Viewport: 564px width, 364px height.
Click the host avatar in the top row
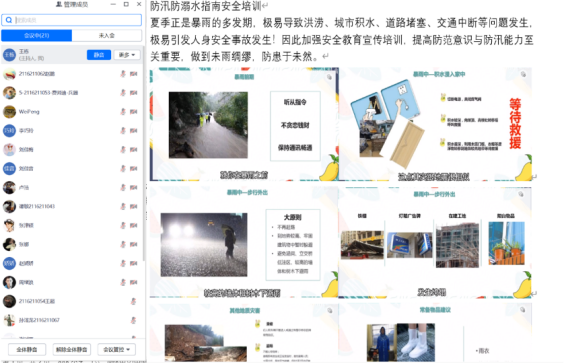(x=9, y=55)
